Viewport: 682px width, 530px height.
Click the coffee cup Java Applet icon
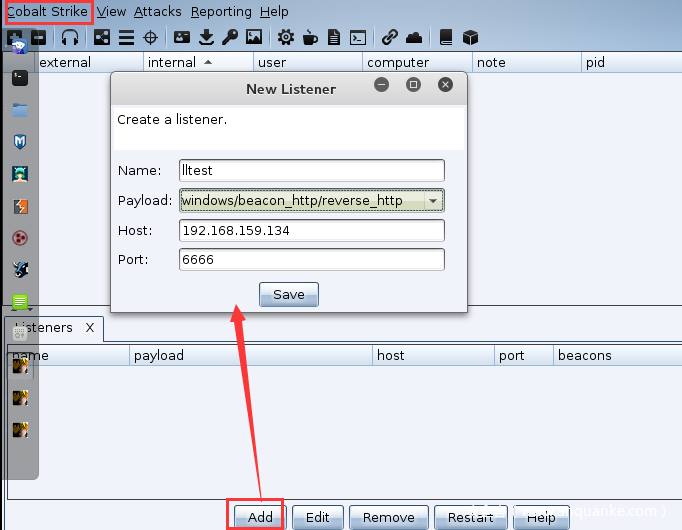(x=310, y=37)
